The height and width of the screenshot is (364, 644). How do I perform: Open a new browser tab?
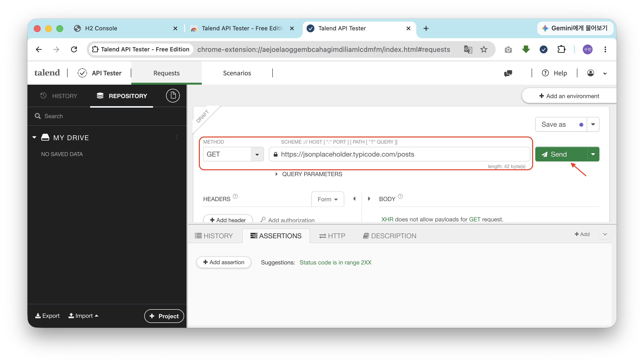click(426, 29)
